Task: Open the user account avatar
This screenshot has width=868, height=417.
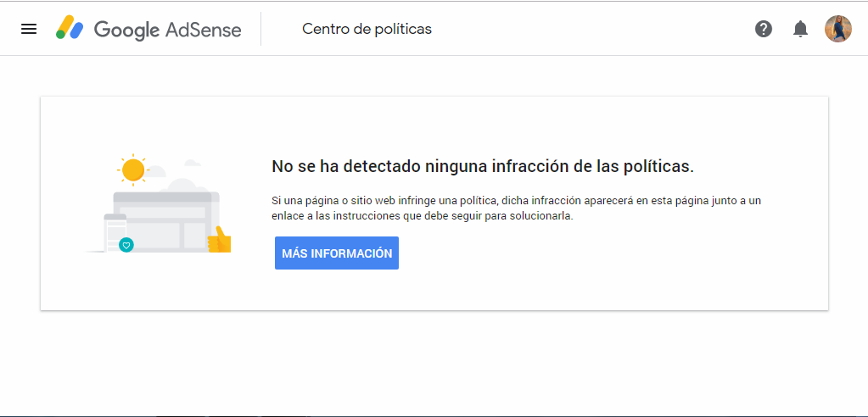Action: click(x=838, y=29)
